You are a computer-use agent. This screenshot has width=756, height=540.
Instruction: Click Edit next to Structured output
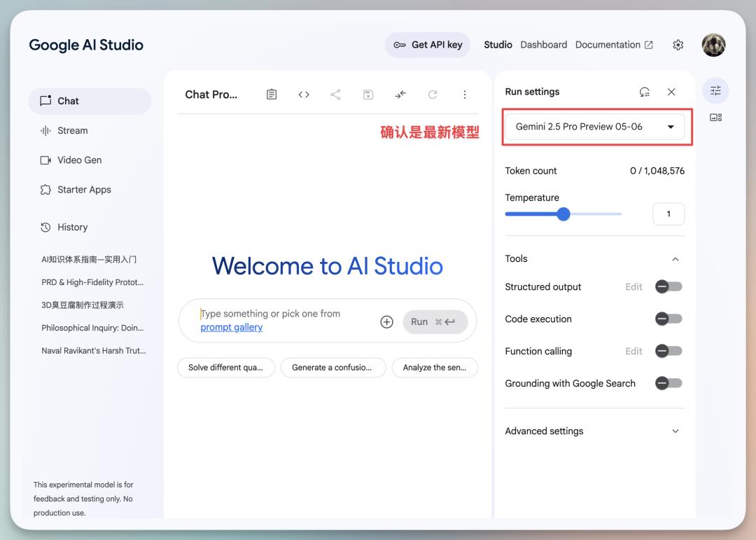633,286
